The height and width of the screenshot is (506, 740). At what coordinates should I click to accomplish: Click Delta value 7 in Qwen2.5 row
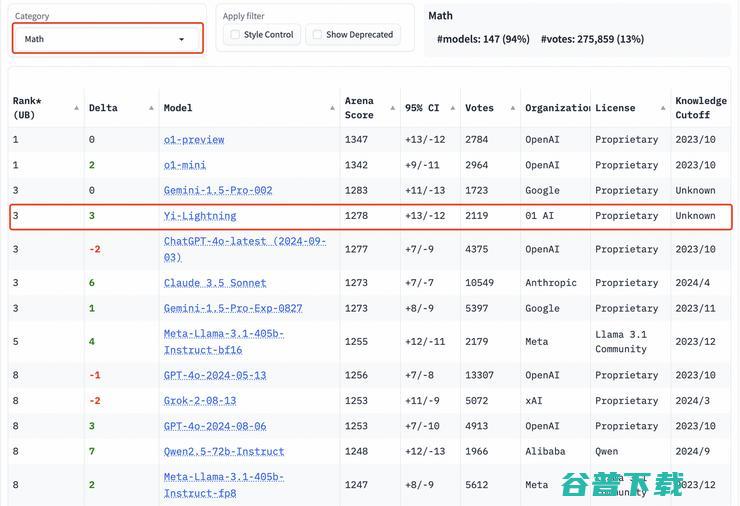(92, 451)
